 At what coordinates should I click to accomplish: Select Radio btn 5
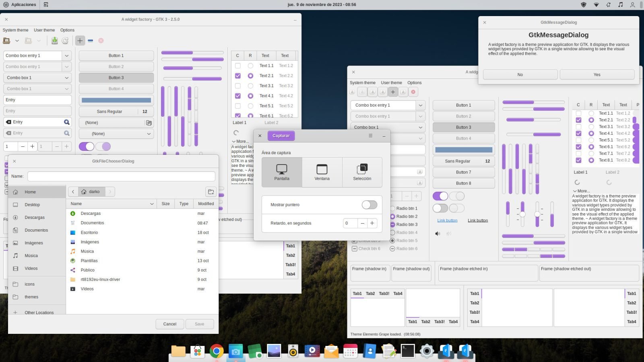coord(393,241)
